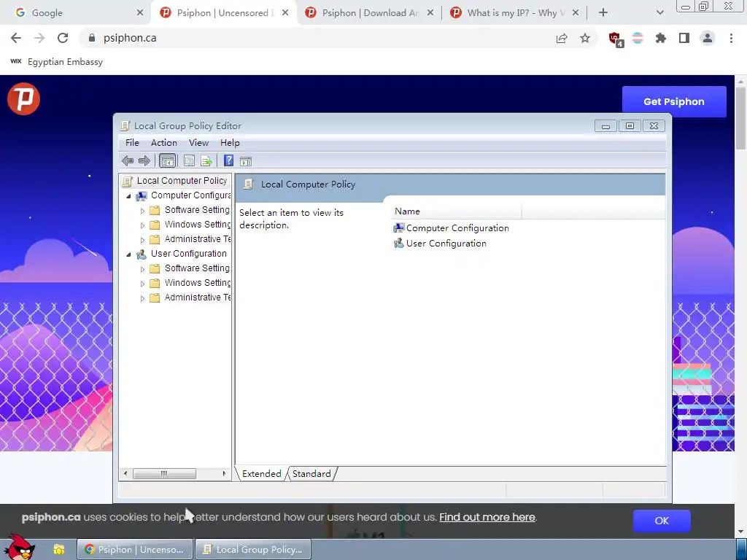Select User Configuration in the tree
Screen dimensions: 747x560
point(182,254)
